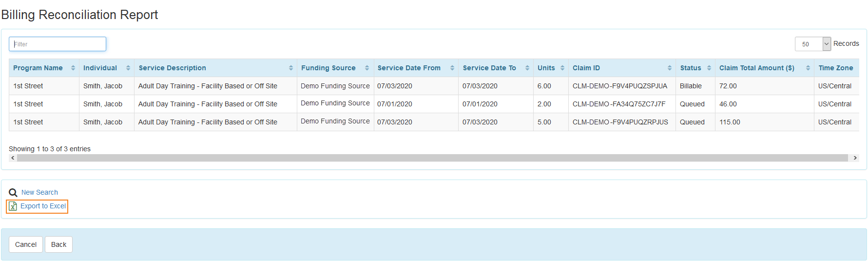Click the magnifier icon beside New Search
Image resolution: width=868 pixels, height=262 pixels.
(13, 193)
